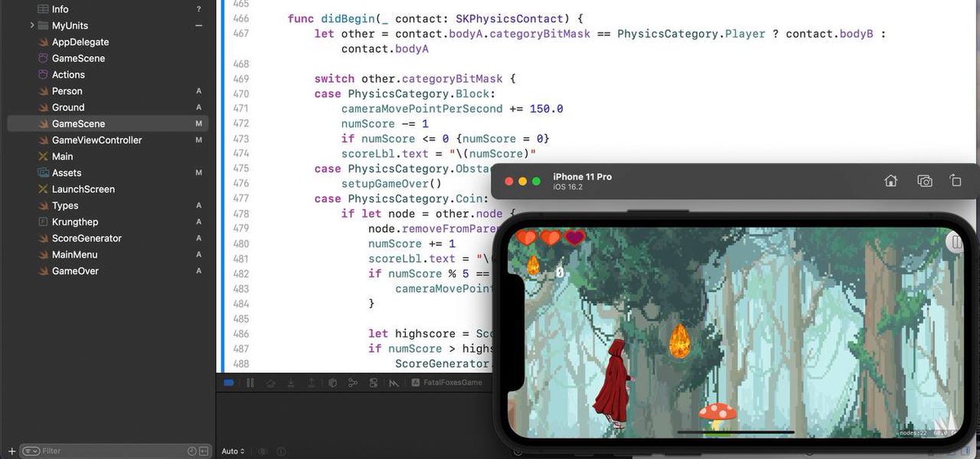Click line number 469 in the gutter
Screen dimensions: 980x459
241,78
